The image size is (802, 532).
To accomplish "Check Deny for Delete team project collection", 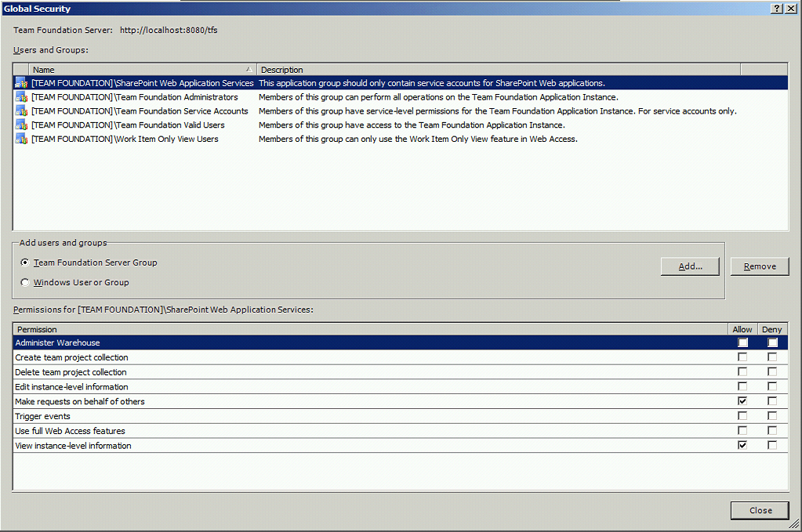I will coord(772,372).
